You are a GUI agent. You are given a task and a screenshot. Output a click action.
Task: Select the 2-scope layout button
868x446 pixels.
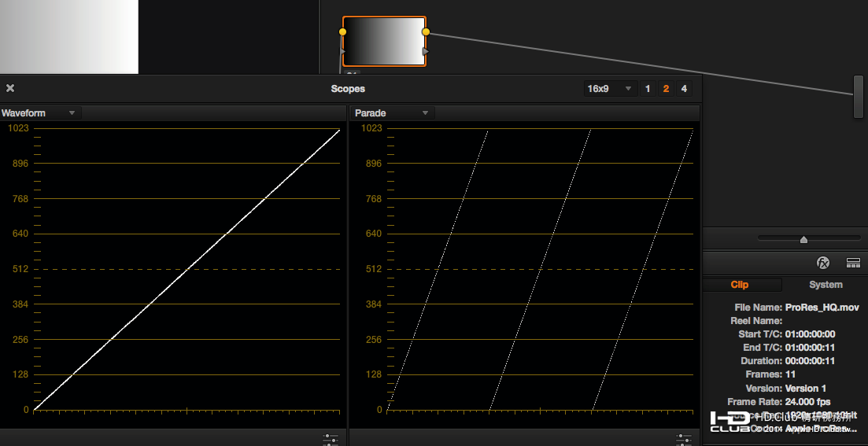pos(666,89)
